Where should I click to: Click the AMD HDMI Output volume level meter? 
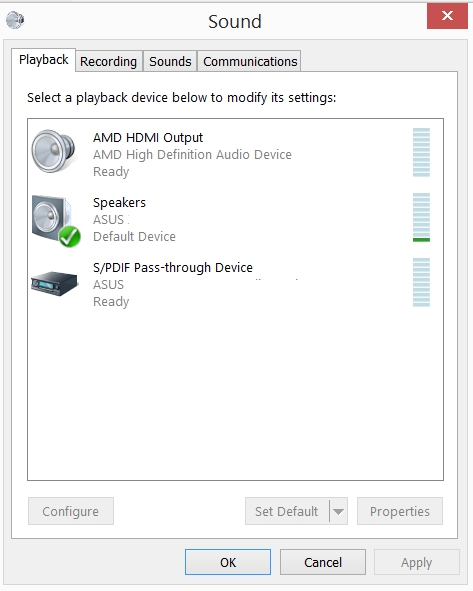coord(421,152)
